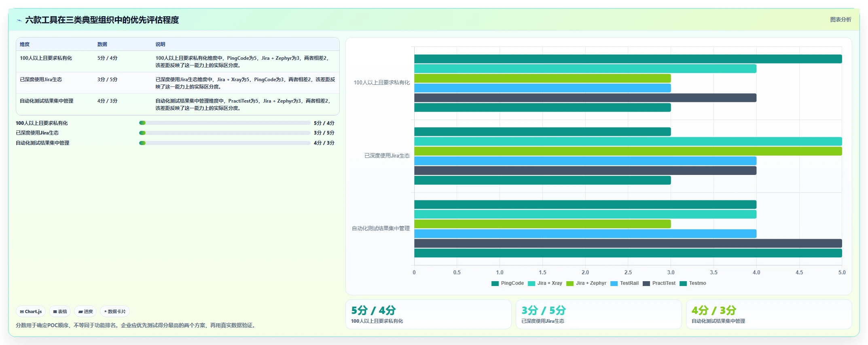The image size is (868, 345).
Task: Click y-axis label 自动化测试结果集中管理 in chart
Action: tap(381, 228)
